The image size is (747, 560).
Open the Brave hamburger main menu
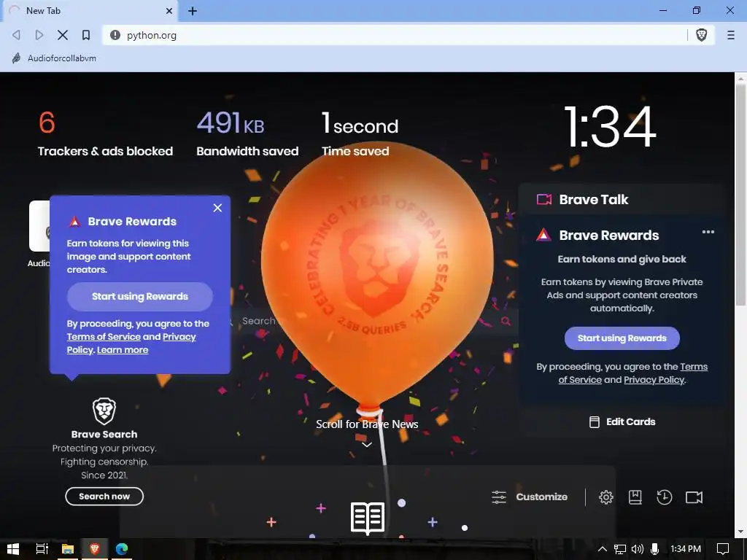pos(730,35)
